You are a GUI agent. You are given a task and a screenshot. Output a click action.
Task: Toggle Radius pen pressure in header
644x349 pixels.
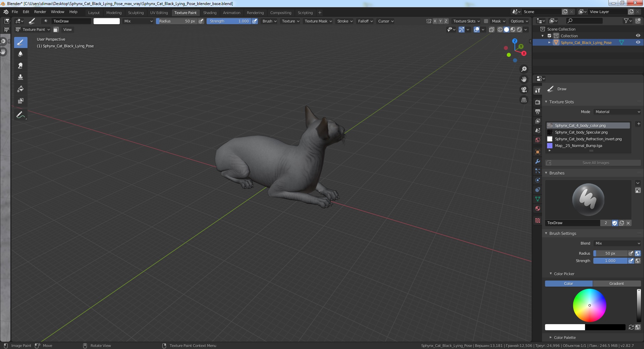coord(201,21)
